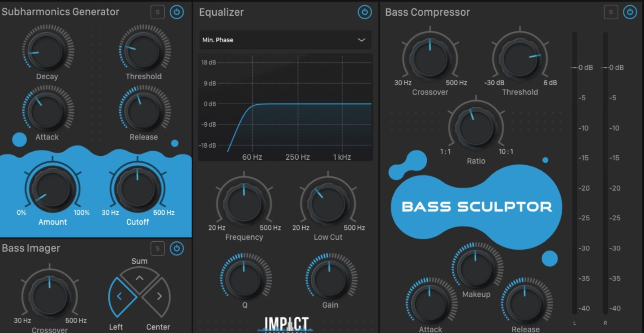The height and width of the screenshot is (333, 644).
Task: Open the Min. Phase dropdown
Action: click(x=285, y=40)
